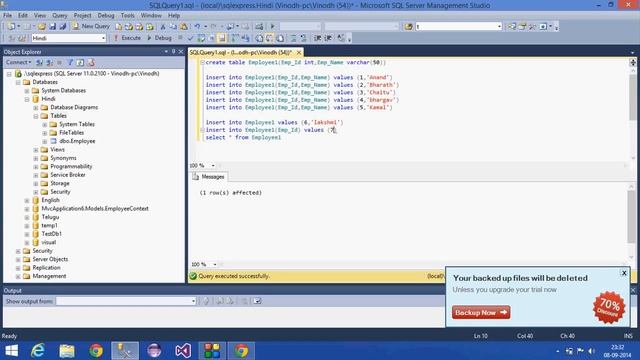This screenshot has width=640, height=360.
Task: Expand the Views folder node
Action: [x=36, y=150]
